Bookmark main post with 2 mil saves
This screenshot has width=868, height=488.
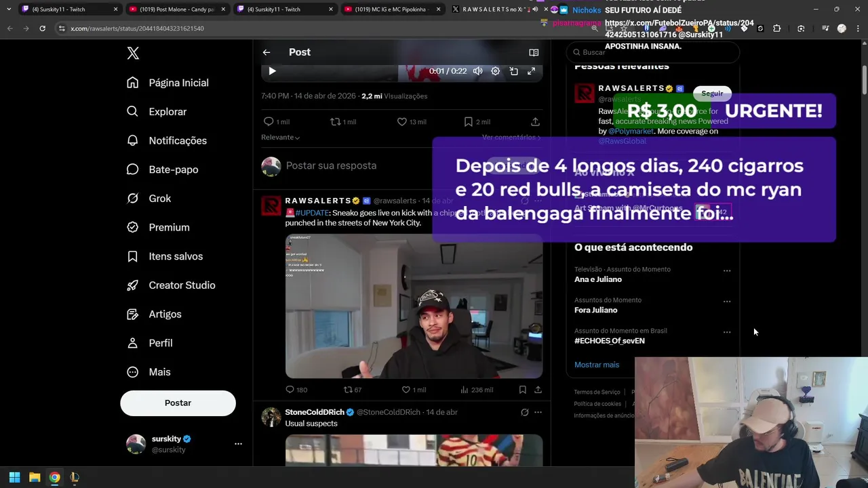[x=477, y=121]
